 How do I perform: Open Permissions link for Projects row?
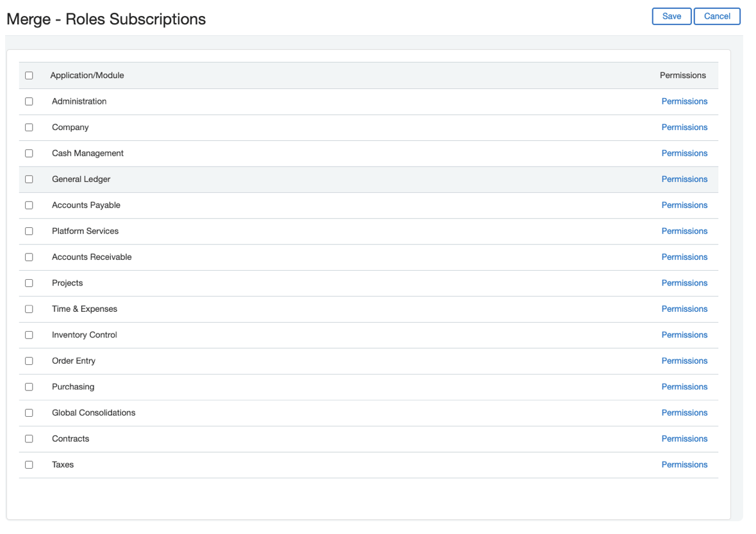pos(684,283)
